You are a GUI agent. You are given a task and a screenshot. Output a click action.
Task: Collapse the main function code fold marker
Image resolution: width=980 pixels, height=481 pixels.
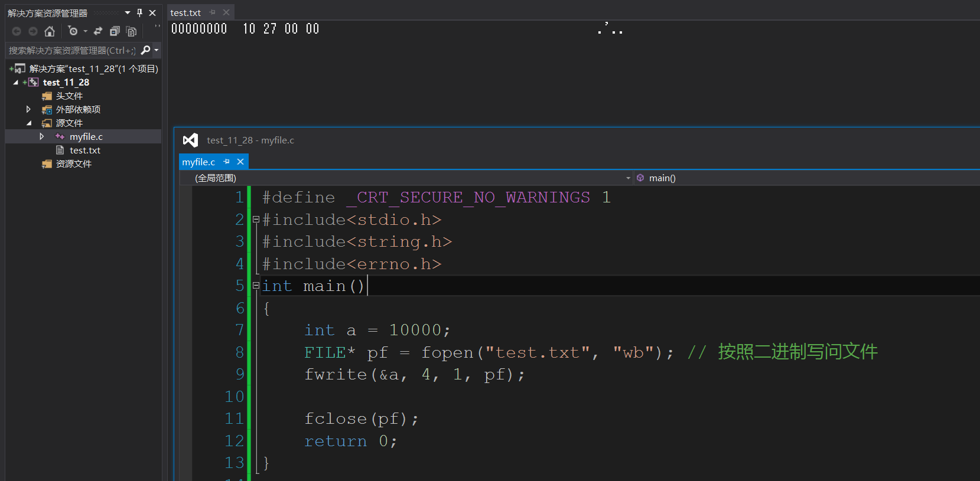[x=256, y=286]
